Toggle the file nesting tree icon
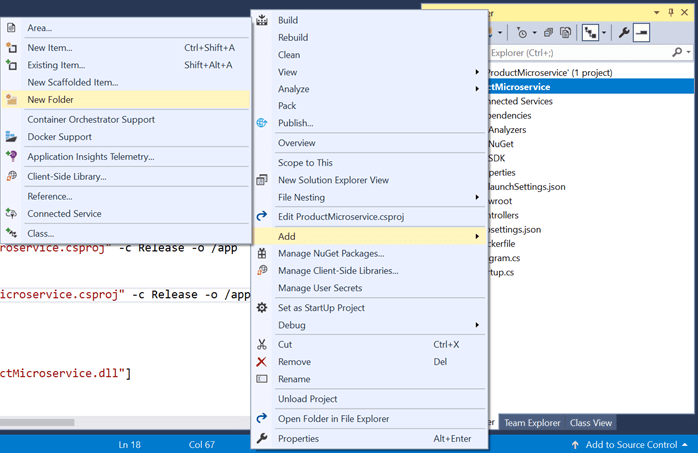This screenshot has width=698, height=453. [x=590, y=32]
